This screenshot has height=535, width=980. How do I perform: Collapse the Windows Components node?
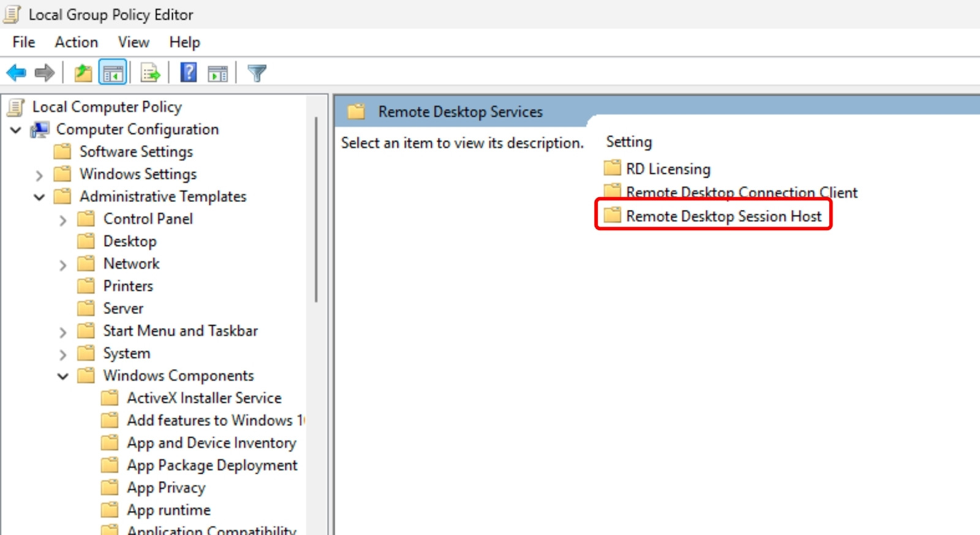tap(63, 376)
